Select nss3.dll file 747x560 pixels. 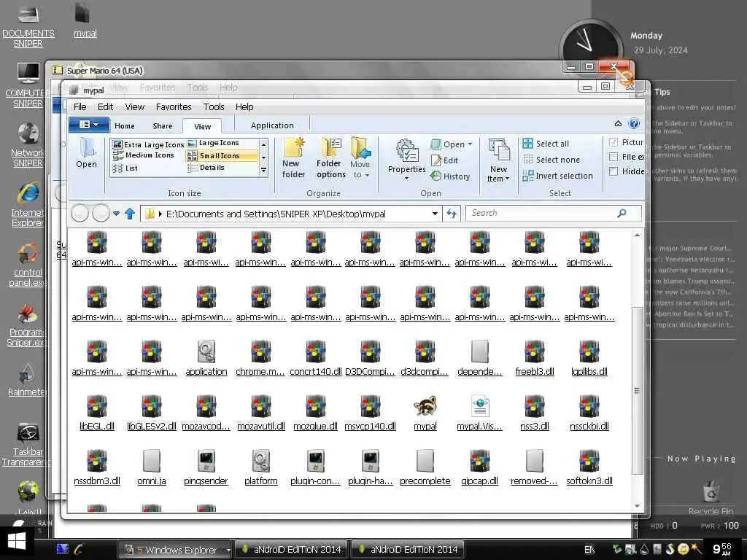pyautogui.click(x=535, y=413)
